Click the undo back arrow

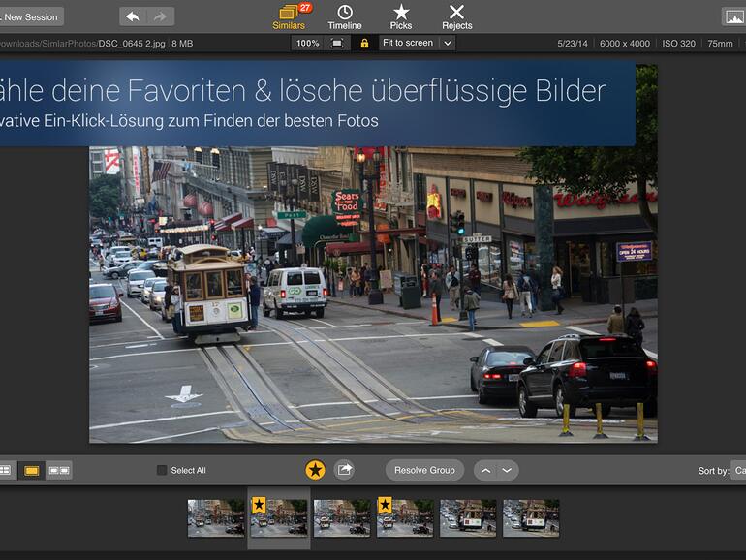click(133, 16)
